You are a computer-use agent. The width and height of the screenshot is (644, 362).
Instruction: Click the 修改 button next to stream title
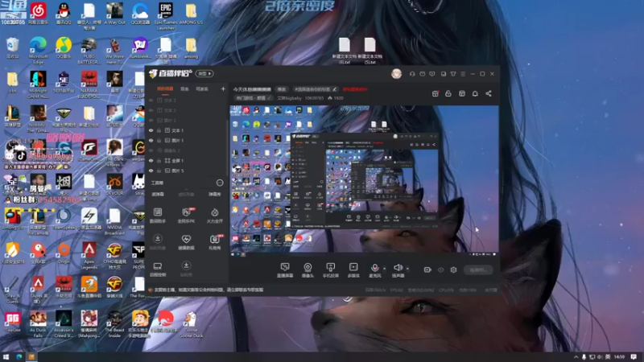(281, 89)
